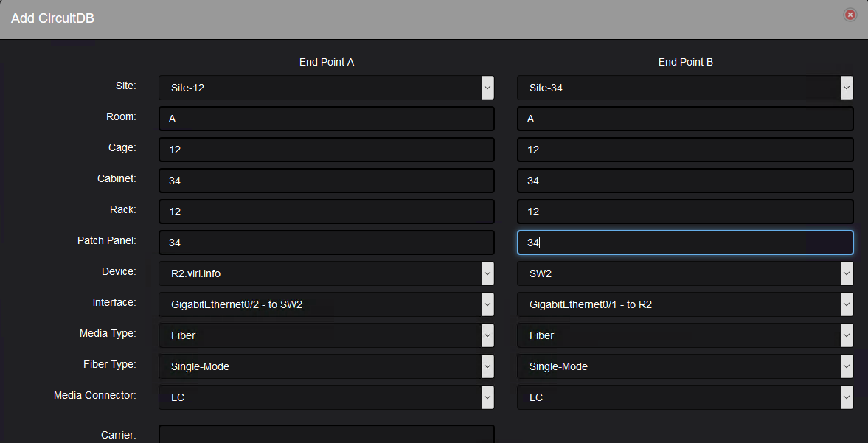
Task: Open End Point B Site-34 dropdown
Action: click(x=685, y=88)
